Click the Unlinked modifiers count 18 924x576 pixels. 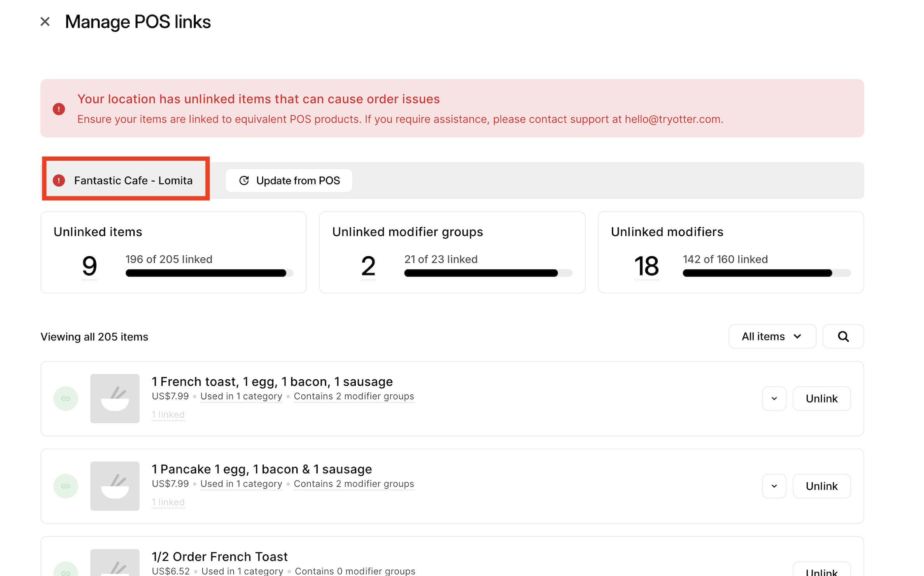click(x=646, y=266)
